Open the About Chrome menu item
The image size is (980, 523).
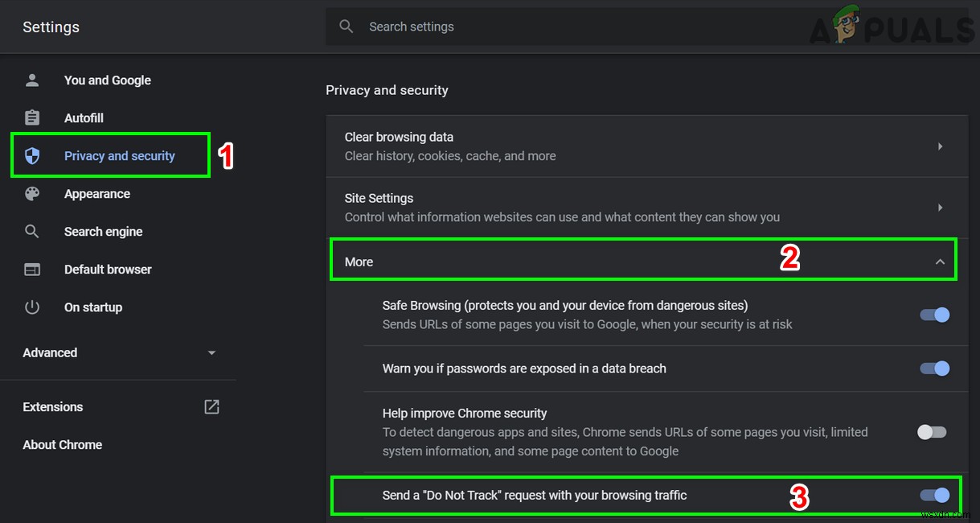(62, 444)
